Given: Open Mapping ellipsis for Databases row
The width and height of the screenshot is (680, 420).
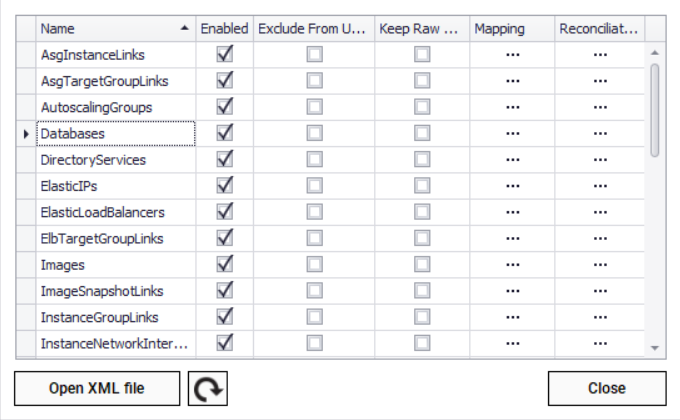Looking at the screenshot, I should [x=513, y=133].
